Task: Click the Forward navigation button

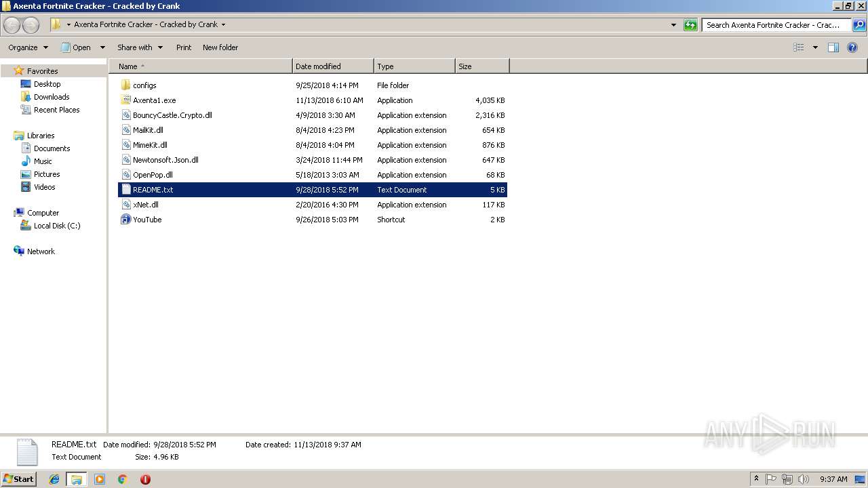Action: pyautogui.click(x=31, y=25)
